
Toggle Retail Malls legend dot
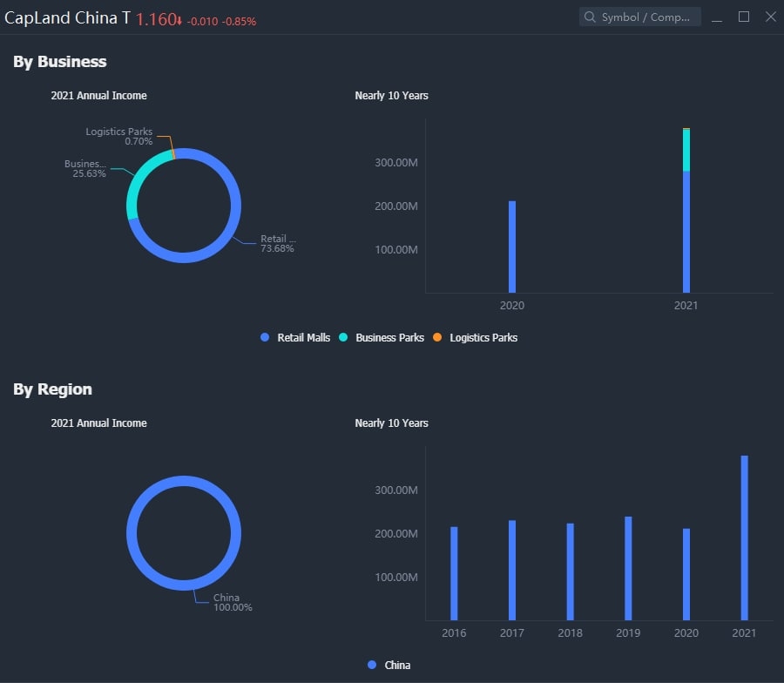pyautogui.click(x=265, y=337)
